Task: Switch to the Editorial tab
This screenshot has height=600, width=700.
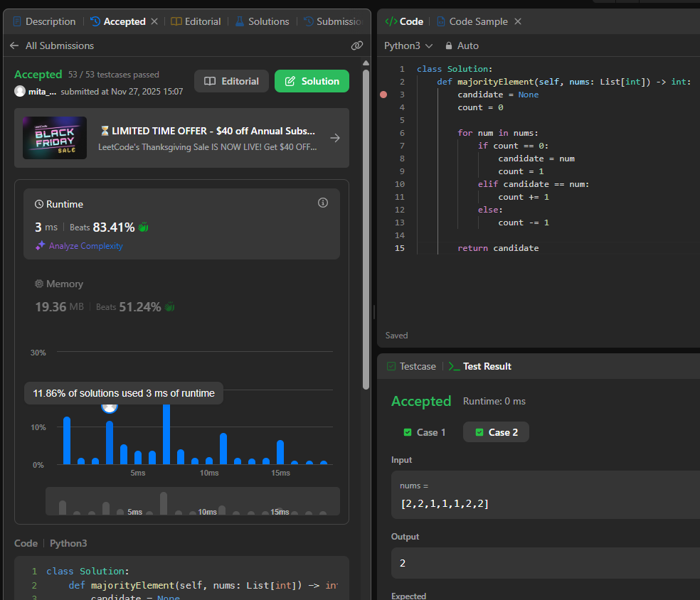Action: click(196, 21)
